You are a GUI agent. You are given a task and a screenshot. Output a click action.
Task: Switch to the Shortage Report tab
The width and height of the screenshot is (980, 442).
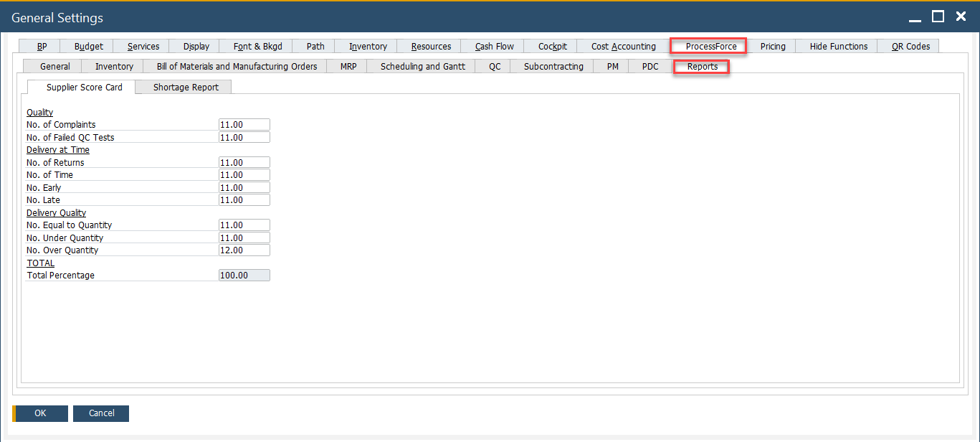[182, 86]
